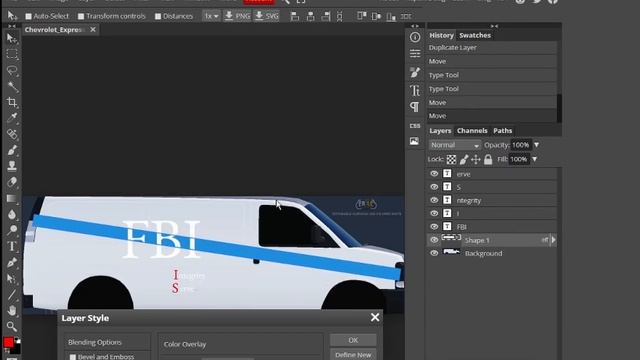This screenshot has height=360, width=640.
Task: Hide the 'S' text layer
Action: tap(434, 187)
